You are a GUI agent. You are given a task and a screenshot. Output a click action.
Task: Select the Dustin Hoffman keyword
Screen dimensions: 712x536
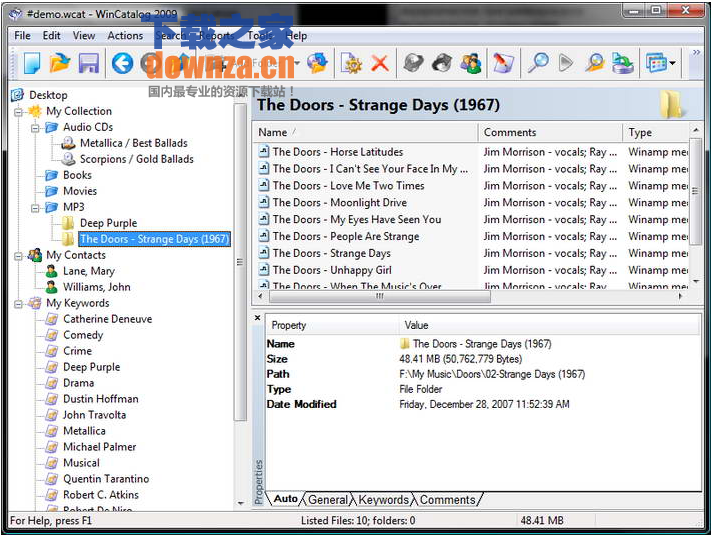point(100,399)
